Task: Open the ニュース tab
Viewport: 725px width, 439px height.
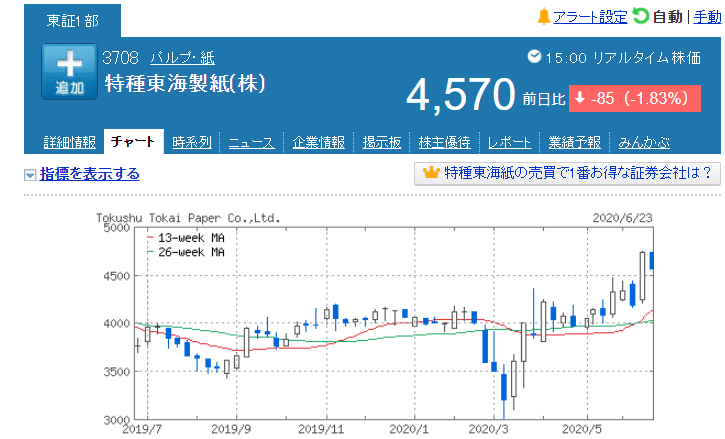Action: pos(252,142)
